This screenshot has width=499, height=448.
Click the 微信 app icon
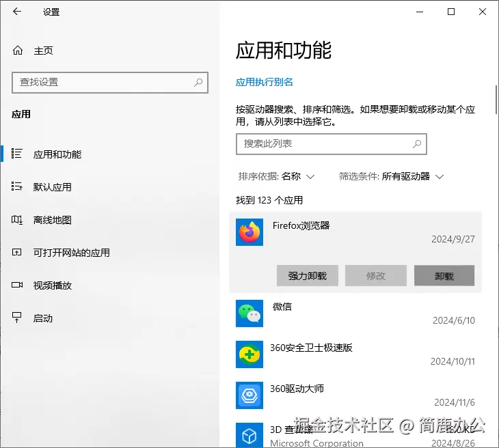(x=249, y=313)
